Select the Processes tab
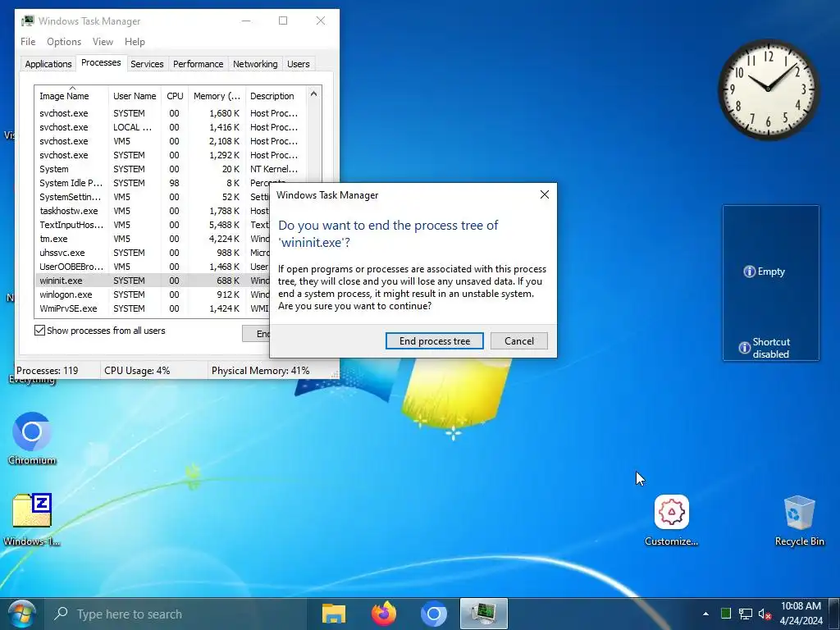The height and width of the screenshot is (630, 840). coord(101,62)
